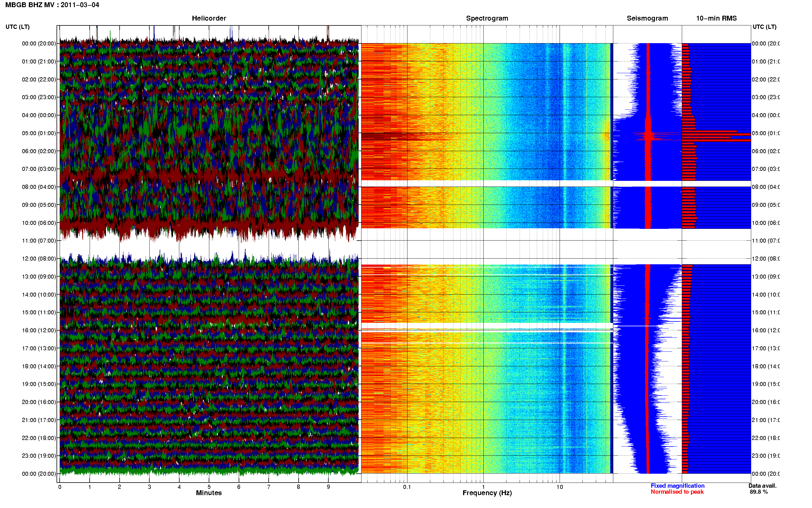Click the '10-min RMS' panel heading
Image resolution: width=812 pixels, height=508 pixels.
716,19
